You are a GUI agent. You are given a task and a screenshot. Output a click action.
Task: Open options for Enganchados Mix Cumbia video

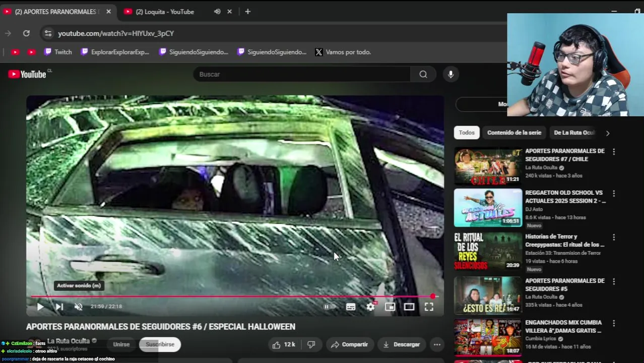pyautogui.click(x=614, y=323)
